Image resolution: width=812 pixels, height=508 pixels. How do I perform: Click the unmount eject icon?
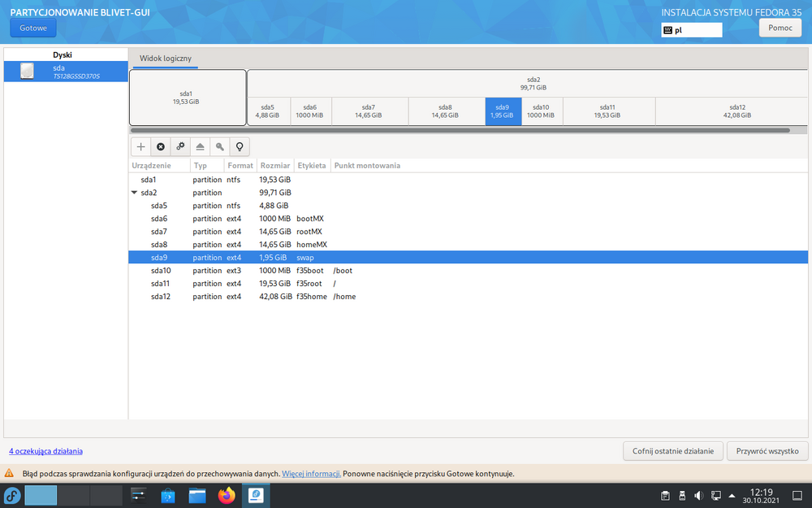point(200,146)
